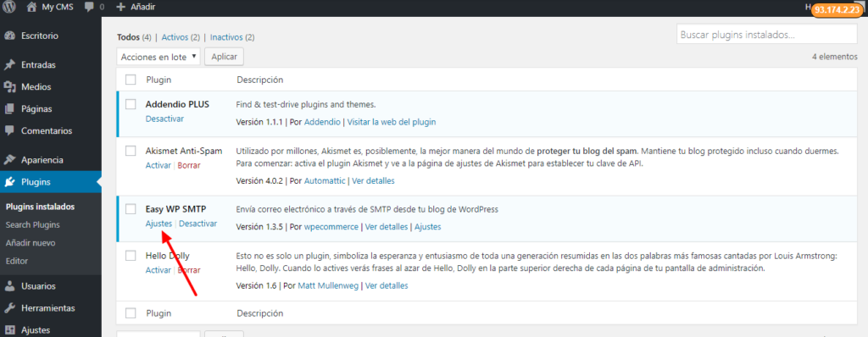The image size is (868, 337).
Task: Open the wpecommerce author link
Action: tap(331, 227)
